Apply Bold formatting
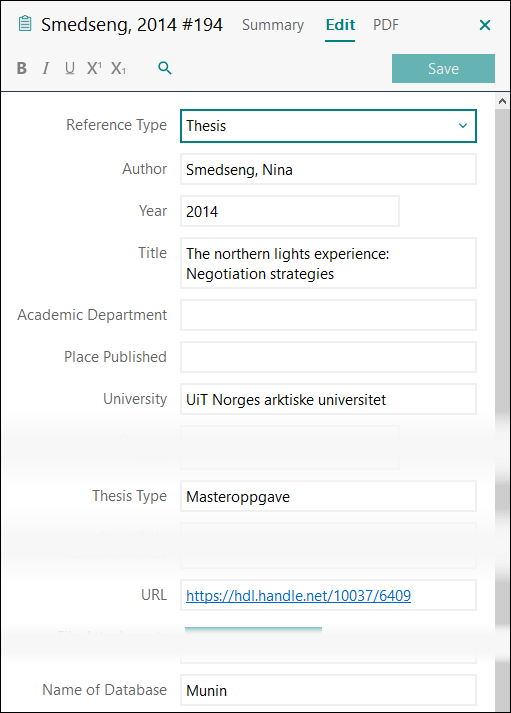 [21, 68]
